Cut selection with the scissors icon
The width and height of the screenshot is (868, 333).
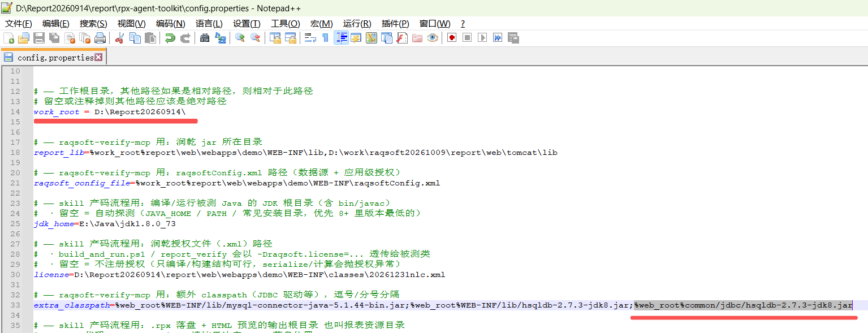[x=119, y=38]
